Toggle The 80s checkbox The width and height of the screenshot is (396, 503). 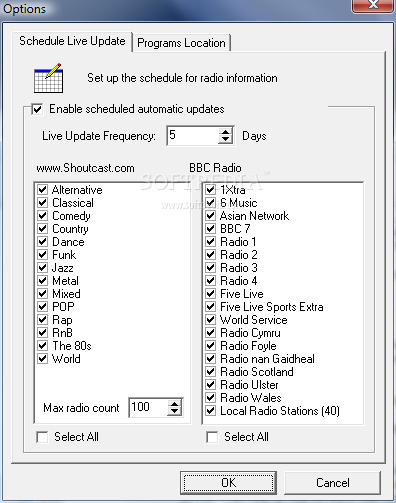click(42, 346)
